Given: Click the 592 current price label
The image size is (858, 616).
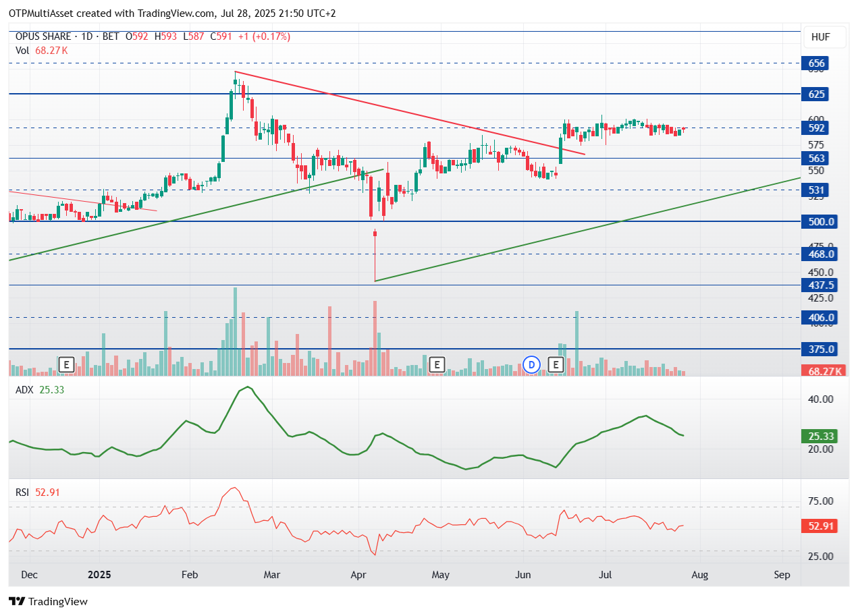Looking at the screenshot, I should (816, 128).
